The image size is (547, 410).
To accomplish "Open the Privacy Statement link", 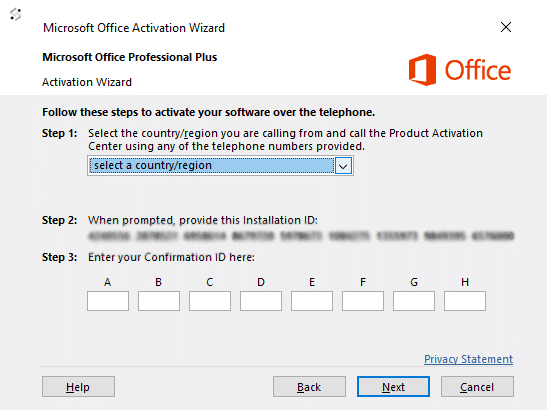I will click(469, 359).
